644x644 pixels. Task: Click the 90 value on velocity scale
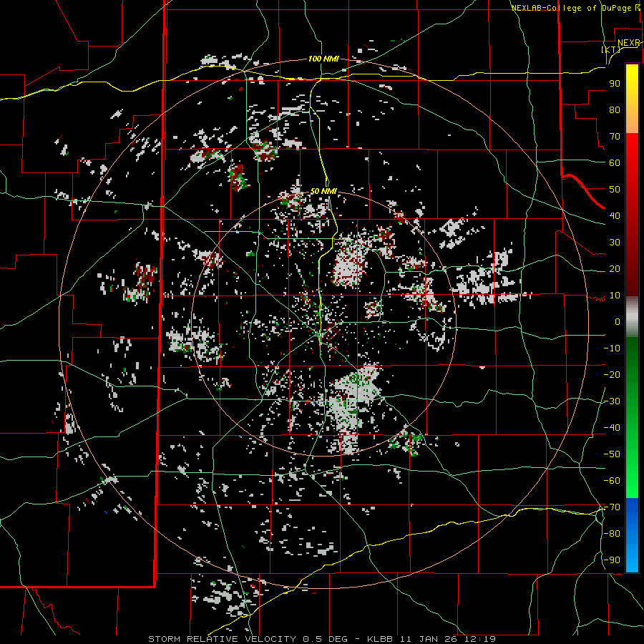[x=615, y=84]
